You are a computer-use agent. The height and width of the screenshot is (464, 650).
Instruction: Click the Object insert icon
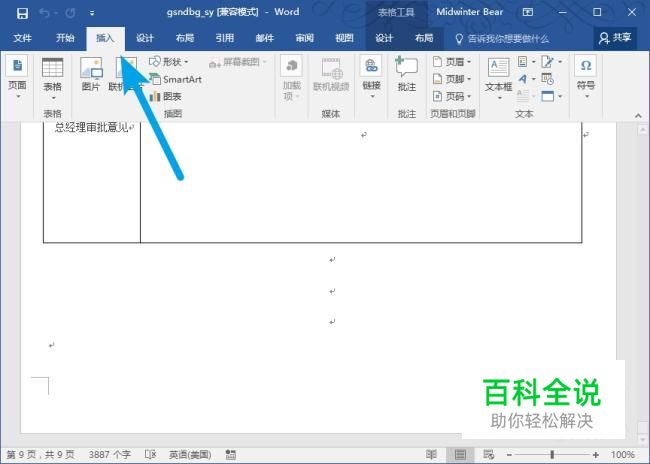tap(548, 96)
